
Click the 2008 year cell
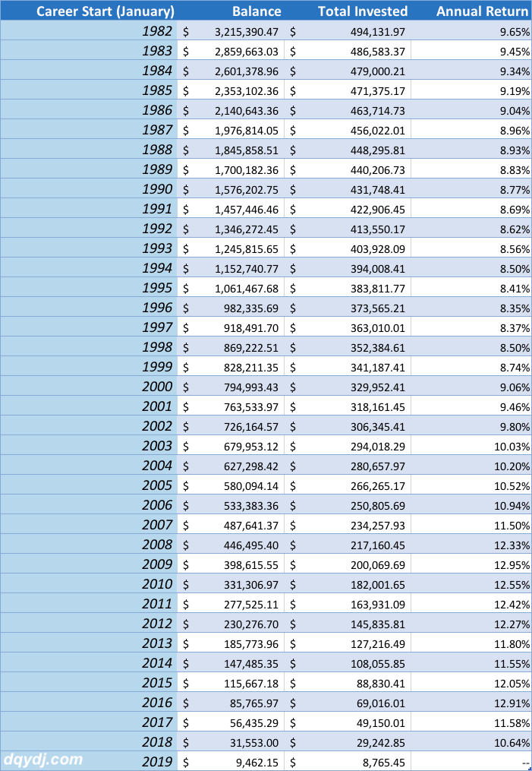point(89,545)
